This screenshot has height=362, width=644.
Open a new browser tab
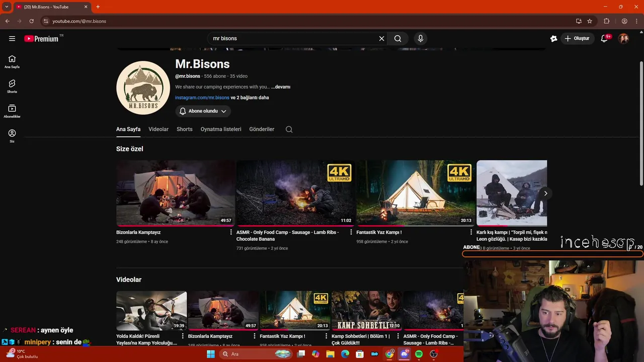98,7
